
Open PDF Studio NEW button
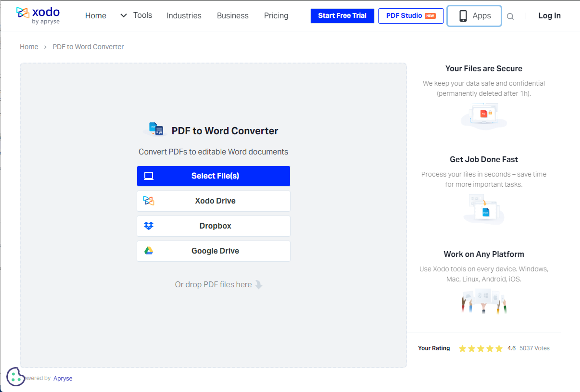pyautogui.click(x=411, y=16)
